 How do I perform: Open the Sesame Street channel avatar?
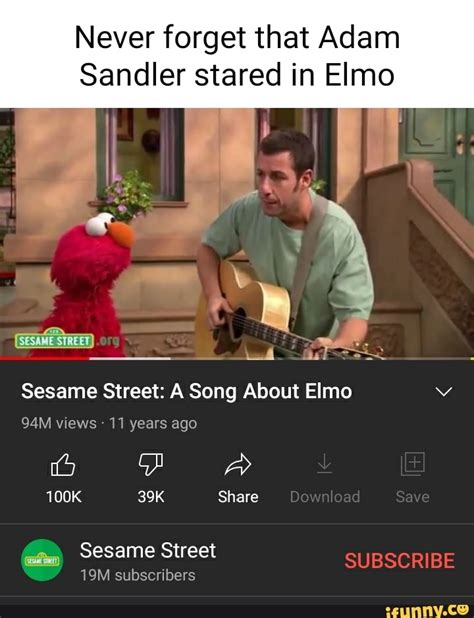click(42, 560)
